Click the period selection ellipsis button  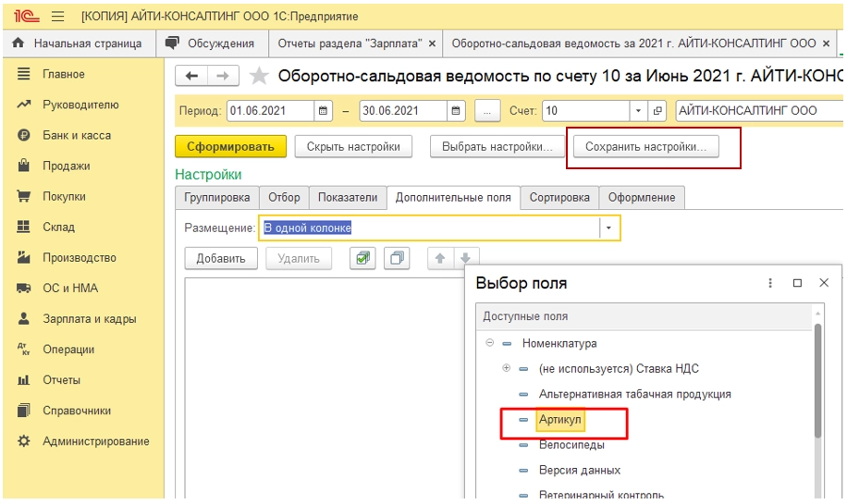(487, 111)
